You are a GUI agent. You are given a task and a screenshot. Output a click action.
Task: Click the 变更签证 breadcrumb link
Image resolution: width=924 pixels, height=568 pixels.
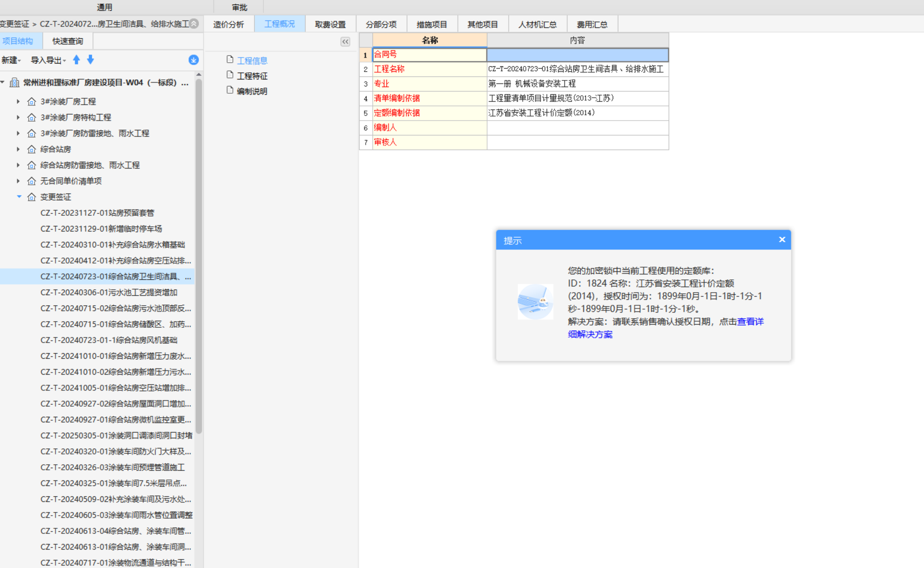[x=15, y=24]
